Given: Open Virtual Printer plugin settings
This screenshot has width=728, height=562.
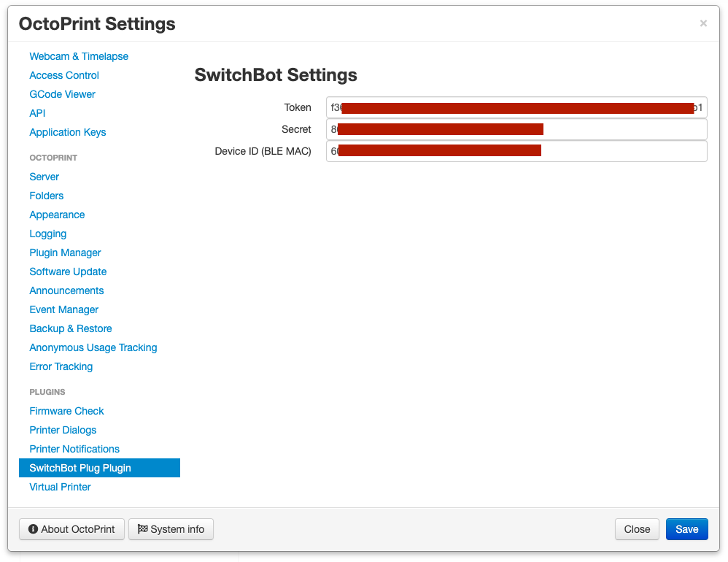Looking at the screenshot, I should (x=60, y=488).
